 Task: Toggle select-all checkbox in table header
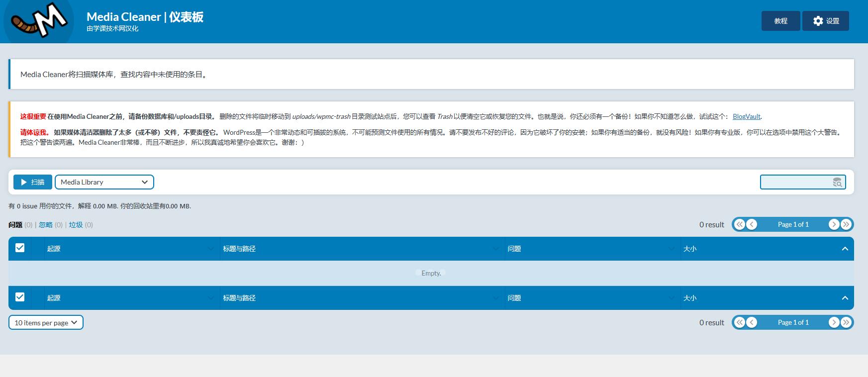pyautogui.click(x=20, y=248)
